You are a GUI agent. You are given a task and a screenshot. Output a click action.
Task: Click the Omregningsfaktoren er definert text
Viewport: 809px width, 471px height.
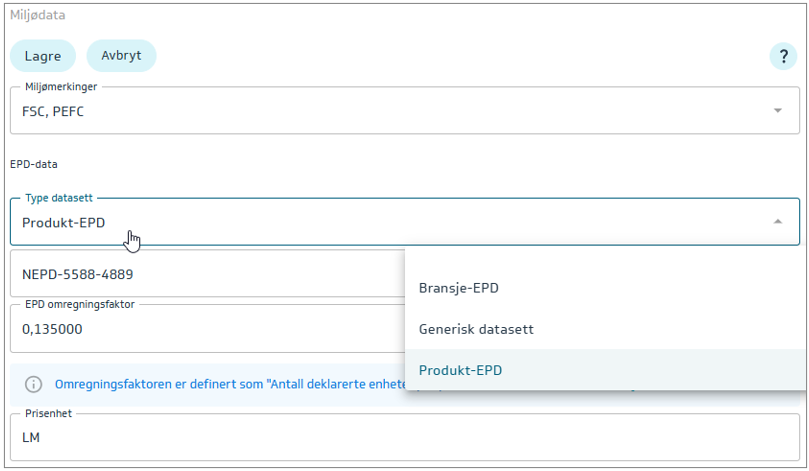click(231, 384)
